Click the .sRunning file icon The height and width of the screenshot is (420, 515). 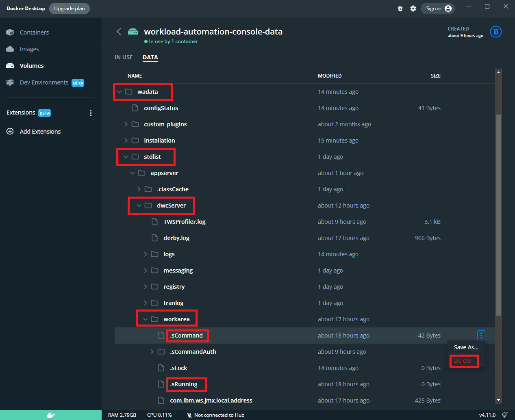161,384
